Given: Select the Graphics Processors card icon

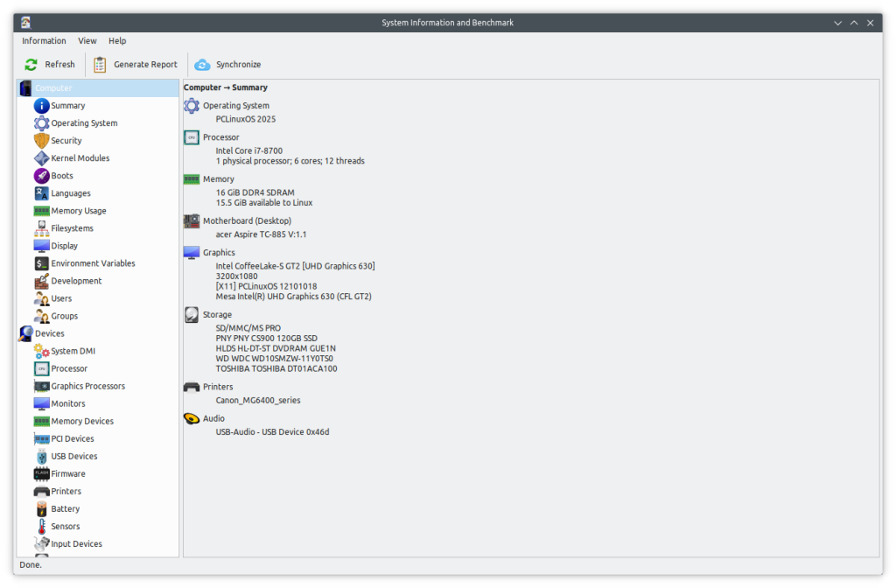Looking at the screenshot, I should point(41,386).
